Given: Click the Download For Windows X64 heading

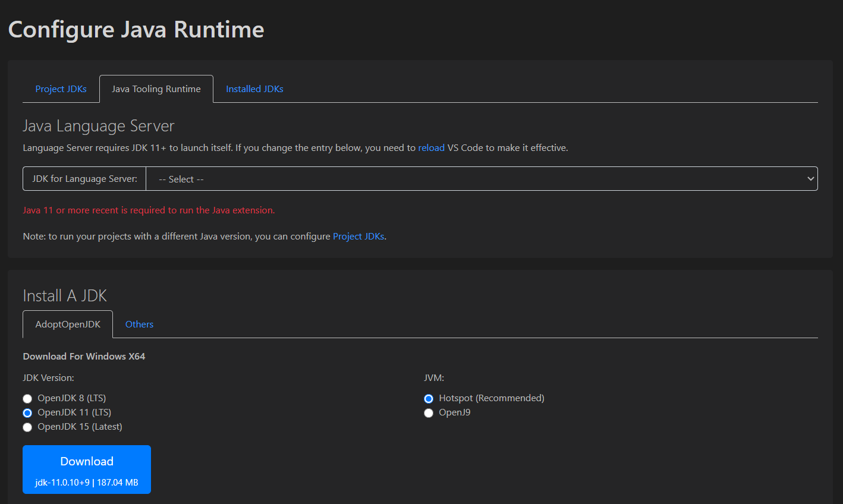Looking at the screenshot, I should 84,357.
